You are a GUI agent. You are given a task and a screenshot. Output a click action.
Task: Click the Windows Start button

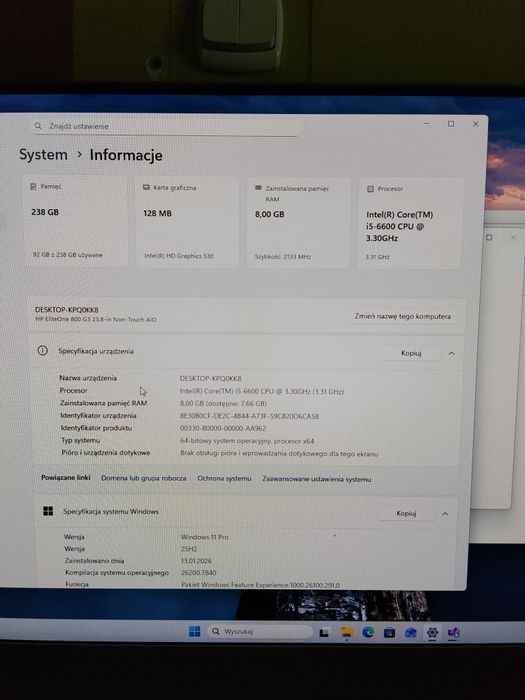(195, 631)
